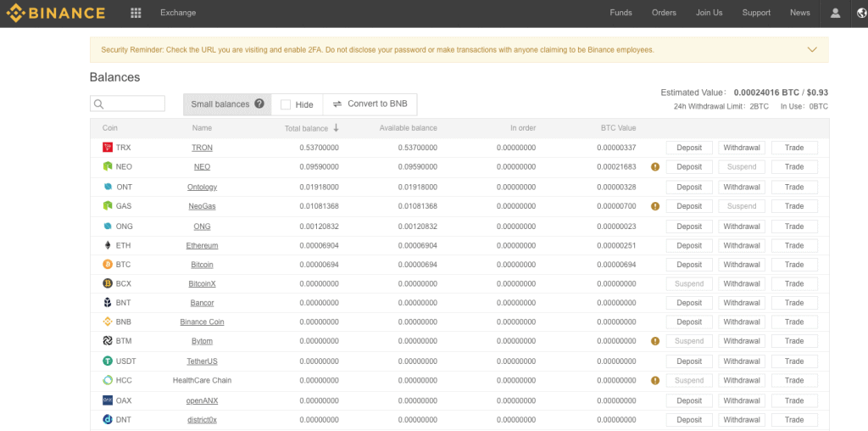
Task: Click TRX total balance 0.53700000
Action: [320, 148]
